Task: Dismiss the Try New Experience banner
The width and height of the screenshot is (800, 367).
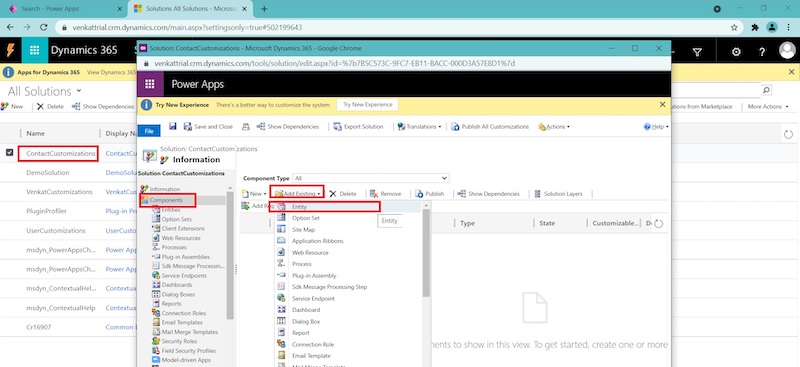Action: tap(662, 104)
